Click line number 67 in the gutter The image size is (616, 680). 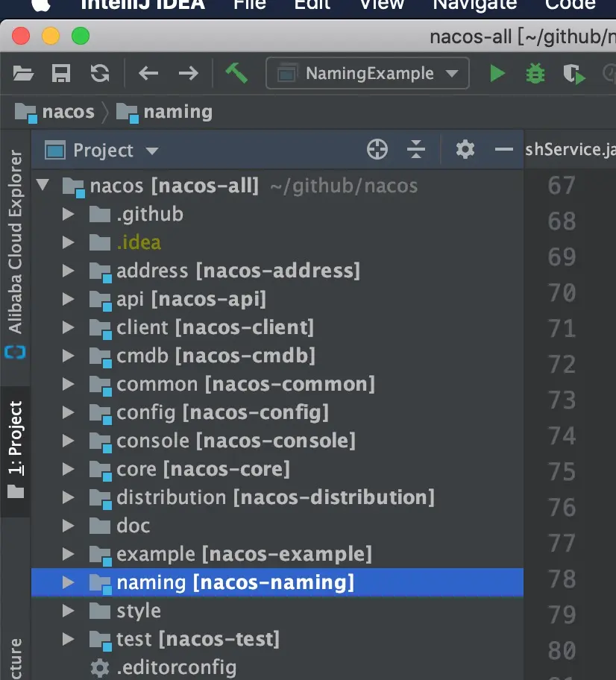(562, 186)
